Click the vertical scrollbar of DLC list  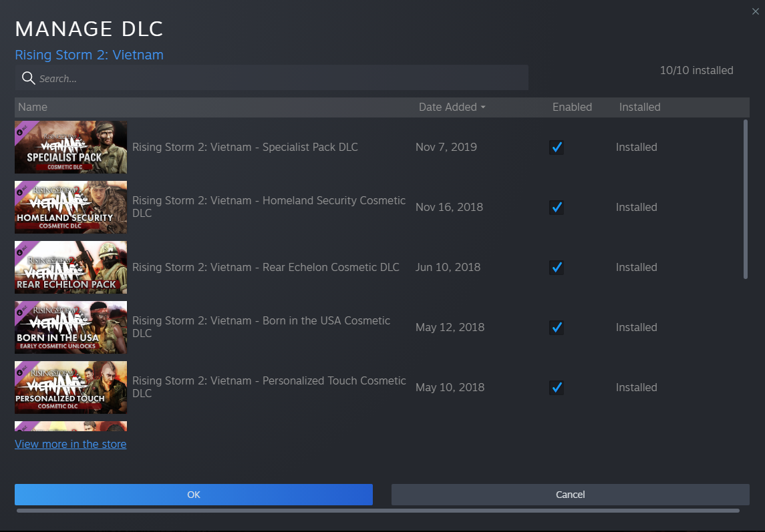point(746,199)
